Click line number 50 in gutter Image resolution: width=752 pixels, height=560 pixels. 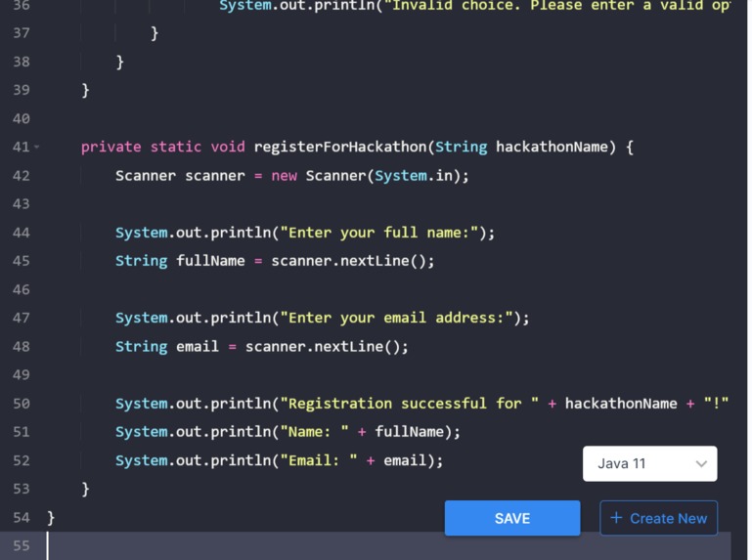(x=22, y=404)
